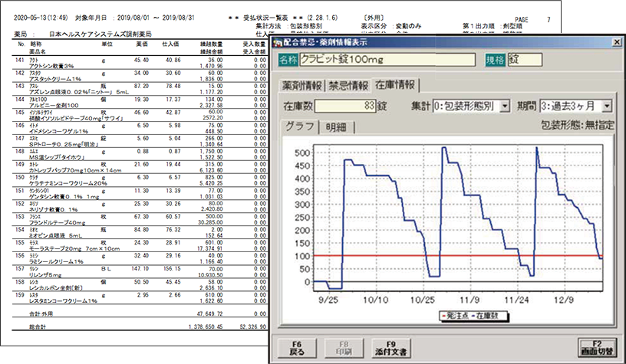Close the 配合禁忌・薬剤情報表示 dialog
This screenshot has height=364, width=626.
click(617, 42)
